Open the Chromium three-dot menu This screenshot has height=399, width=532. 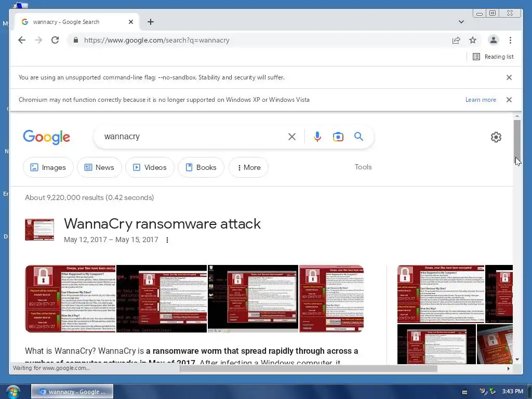point(510,40)
